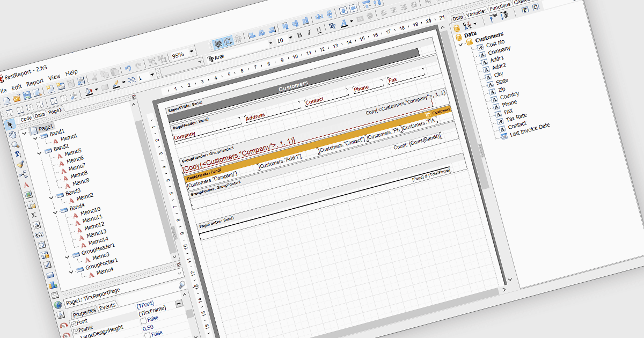Switch to the Events tab
644x338 pixels.
(107, 306)
